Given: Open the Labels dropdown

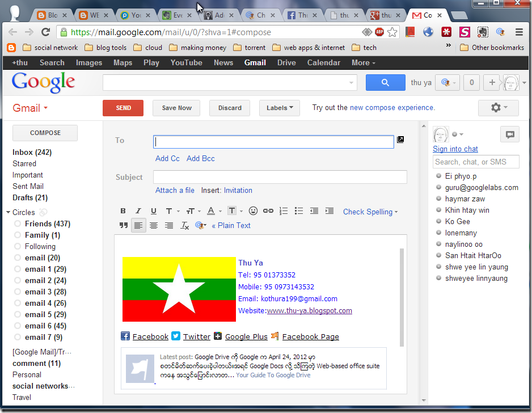Looking at the screenshot, I should point(280,108).
